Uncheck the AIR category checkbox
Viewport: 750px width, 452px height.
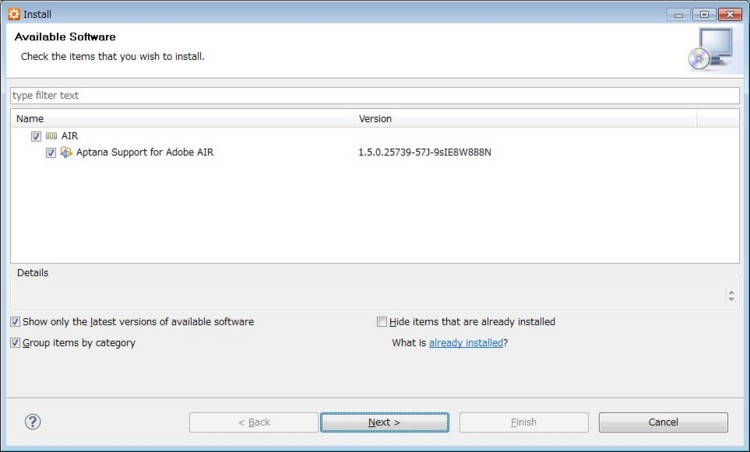pos(36,136)
